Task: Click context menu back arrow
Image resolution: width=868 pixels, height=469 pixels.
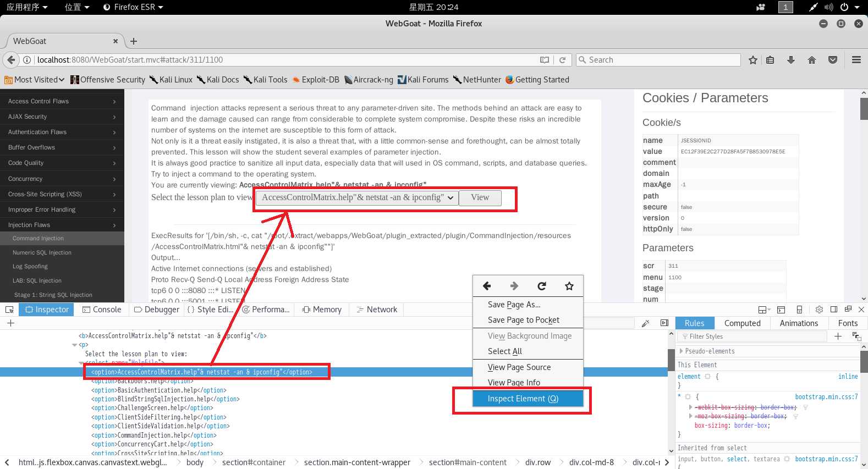Action: point(487,286)
